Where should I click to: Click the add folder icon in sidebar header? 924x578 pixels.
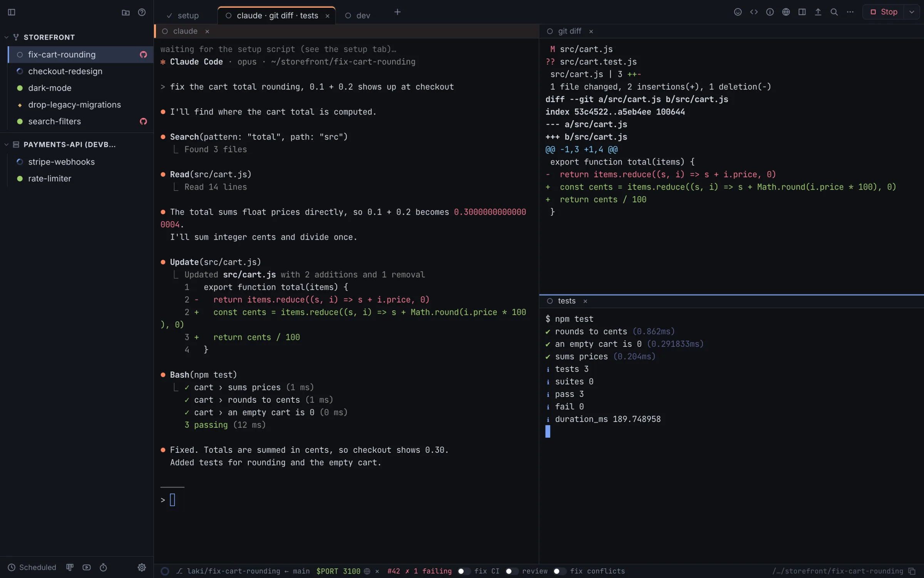[126, 12]
